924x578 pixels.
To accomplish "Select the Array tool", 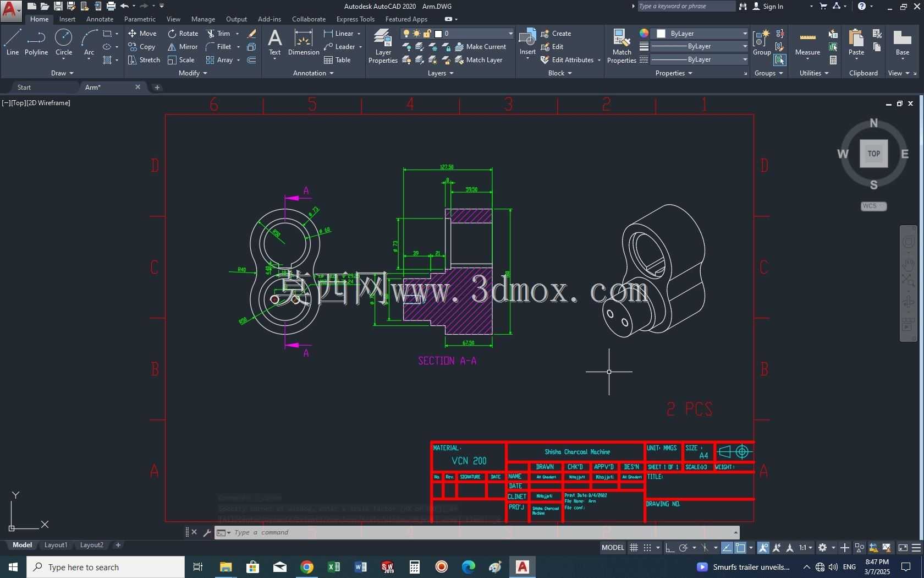I will [219, 60].
